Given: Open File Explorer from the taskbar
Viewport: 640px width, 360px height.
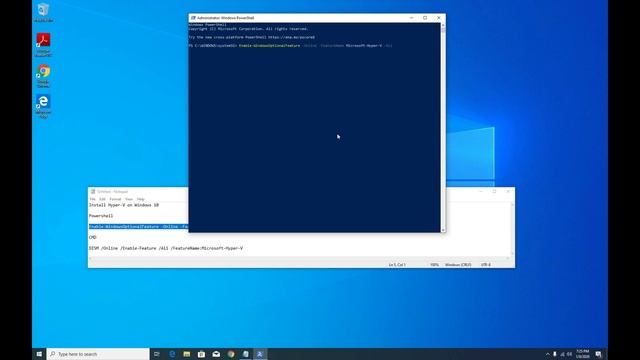Looking at the screenshot, I should click(187, 354).
